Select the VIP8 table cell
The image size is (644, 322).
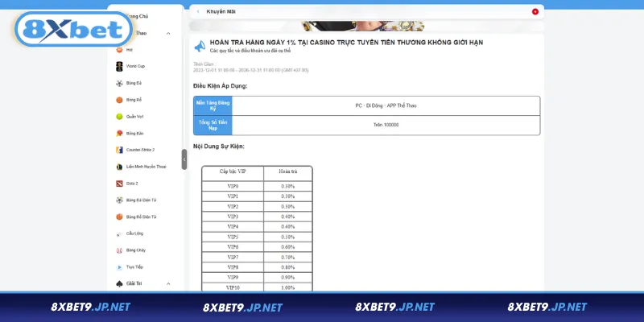tap(233, 267)
